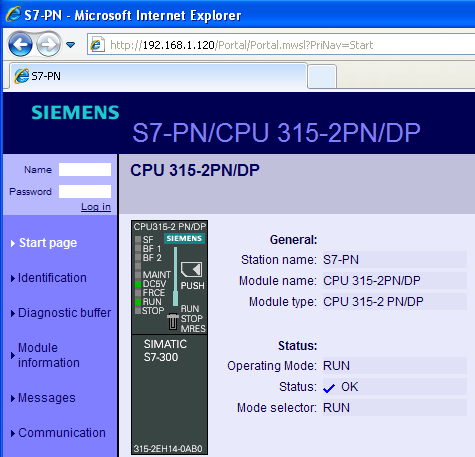The width and height of the screenshot is (475, 457).
Task: Click the arrow beside Communication
Action: pyautogui.click(x=13, y=433)
